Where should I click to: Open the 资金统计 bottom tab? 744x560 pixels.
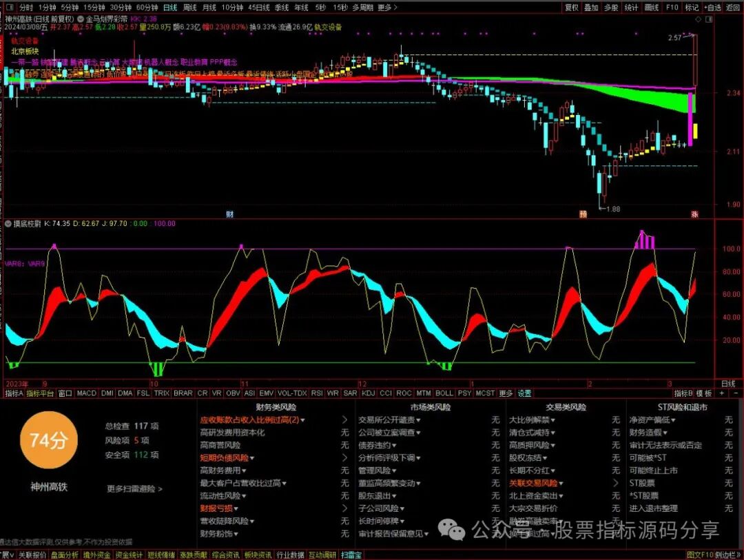coord(129,554)
